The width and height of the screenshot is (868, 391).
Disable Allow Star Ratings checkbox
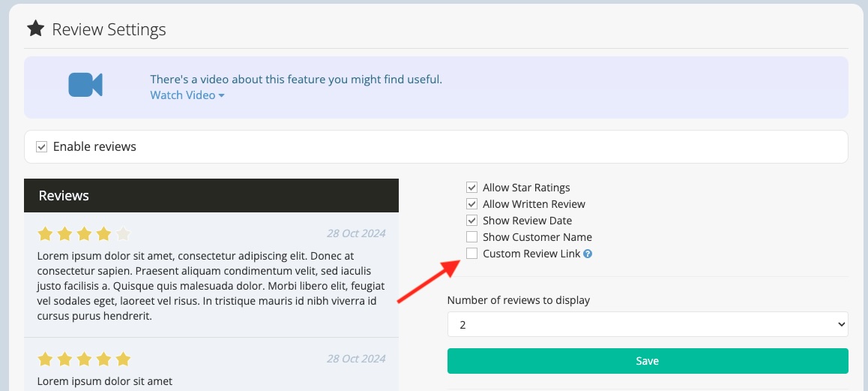471,188
